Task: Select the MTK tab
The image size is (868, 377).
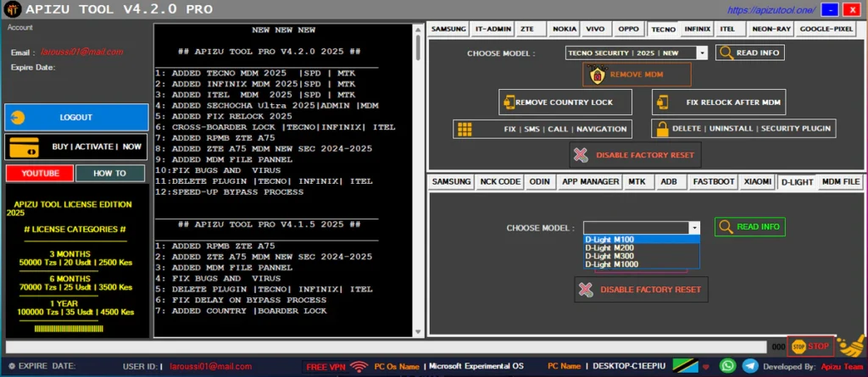Action: (x=637, y=181)
